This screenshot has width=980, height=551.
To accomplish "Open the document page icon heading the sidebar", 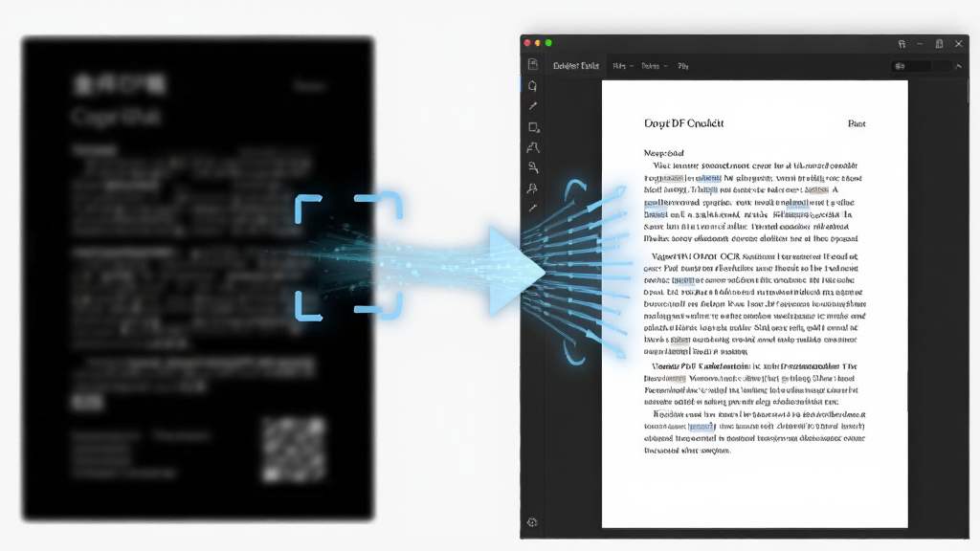I will click(x=532, y=64).
